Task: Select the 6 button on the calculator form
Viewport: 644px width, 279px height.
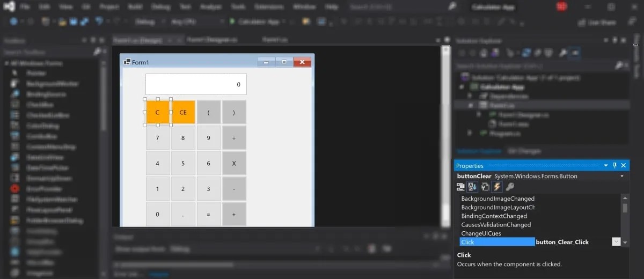Action: pos(209,163)
